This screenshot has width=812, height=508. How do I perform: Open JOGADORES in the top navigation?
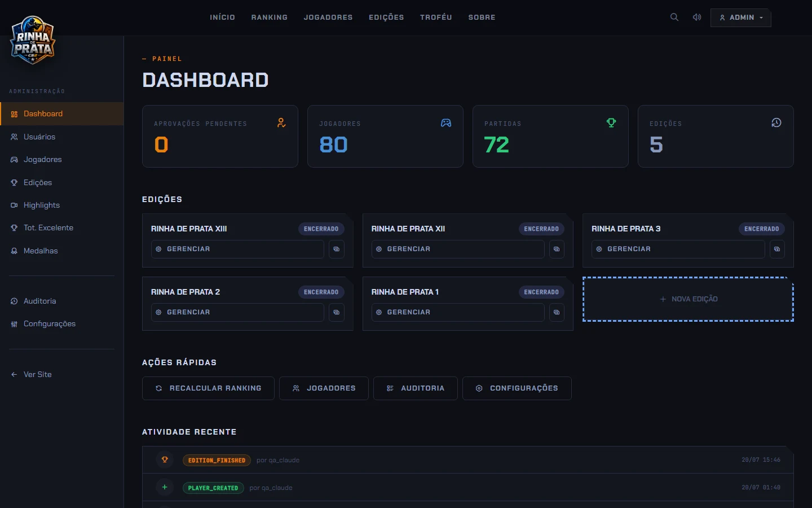tap(328, 17)
